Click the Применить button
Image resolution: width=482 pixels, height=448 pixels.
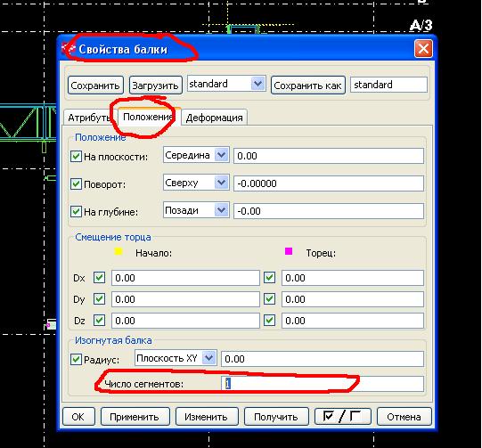(135, 417)
